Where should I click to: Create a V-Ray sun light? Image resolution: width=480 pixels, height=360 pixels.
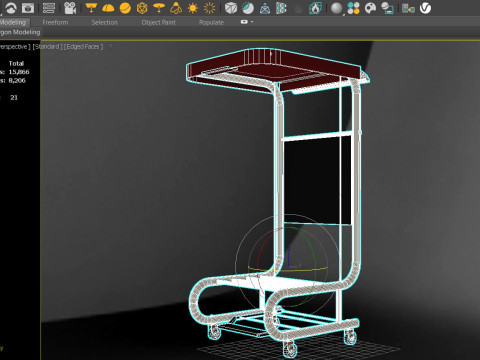click(x=193, y=8)
